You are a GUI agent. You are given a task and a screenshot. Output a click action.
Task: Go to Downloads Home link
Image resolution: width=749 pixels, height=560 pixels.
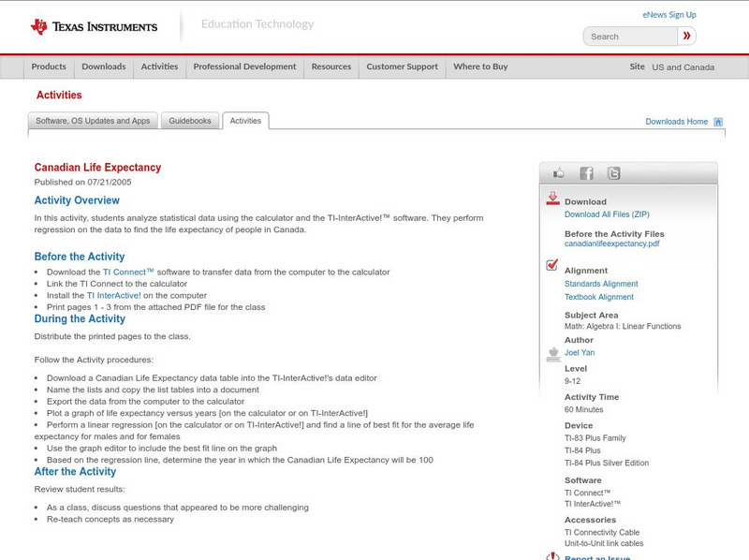(676, 122)
